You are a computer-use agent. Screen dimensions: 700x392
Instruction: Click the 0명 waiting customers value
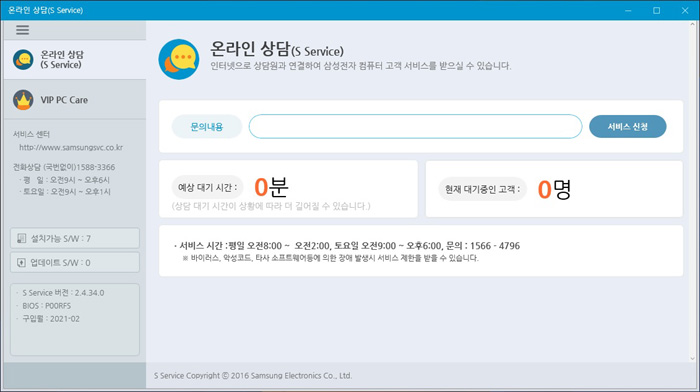point(554,189)
